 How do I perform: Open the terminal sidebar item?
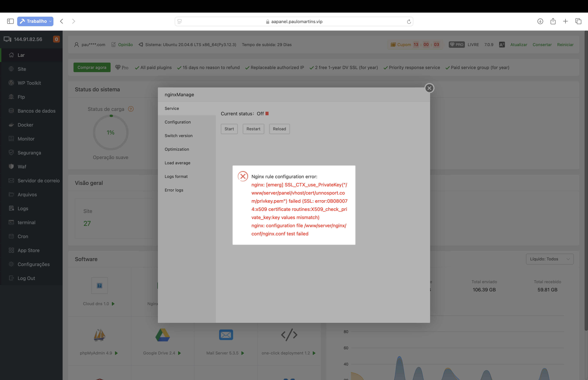pyautogui.click(x=26, y=222)
